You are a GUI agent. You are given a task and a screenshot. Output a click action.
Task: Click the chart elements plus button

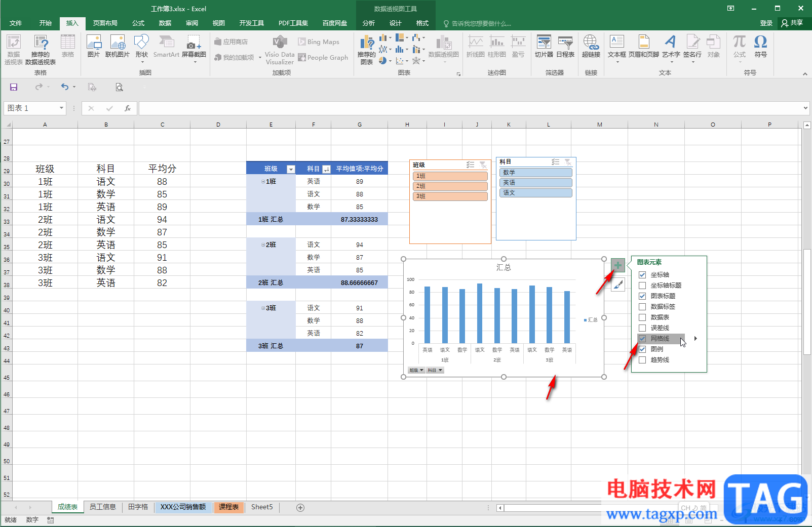(618, 265)
